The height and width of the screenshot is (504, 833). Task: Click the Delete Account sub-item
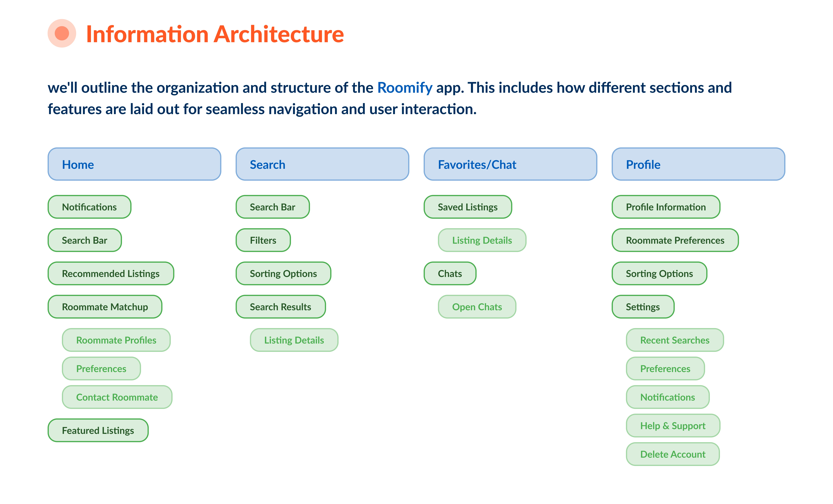point(673,454)
